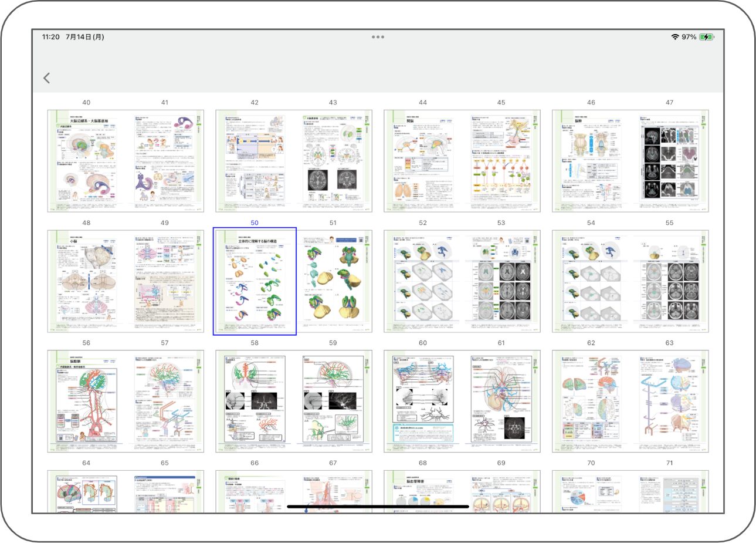The width and height of the screenshot is (756, 543).
Task: Open page 65 thumbnail
Action: click(x=165, y=492)
